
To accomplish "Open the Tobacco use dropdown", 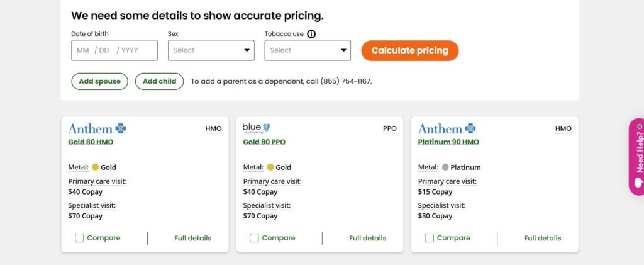I will click(308, 50).
